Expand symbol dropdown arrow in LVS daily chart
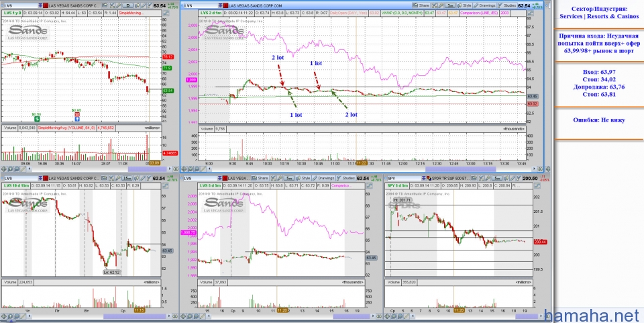Image resolution: width=644 pixels, height=323 pixels. (40, 5)
